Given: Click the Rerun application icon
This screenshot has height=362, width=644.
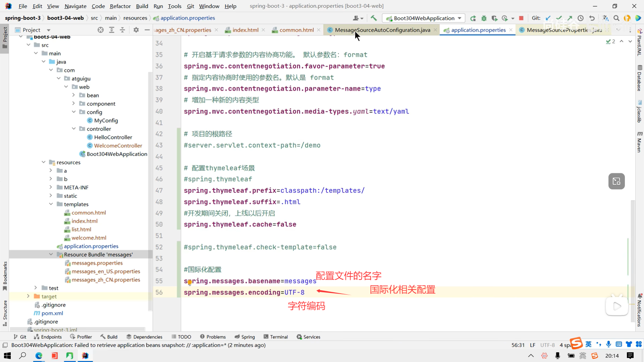Looking at the screenshot, I should click(473, 18).
